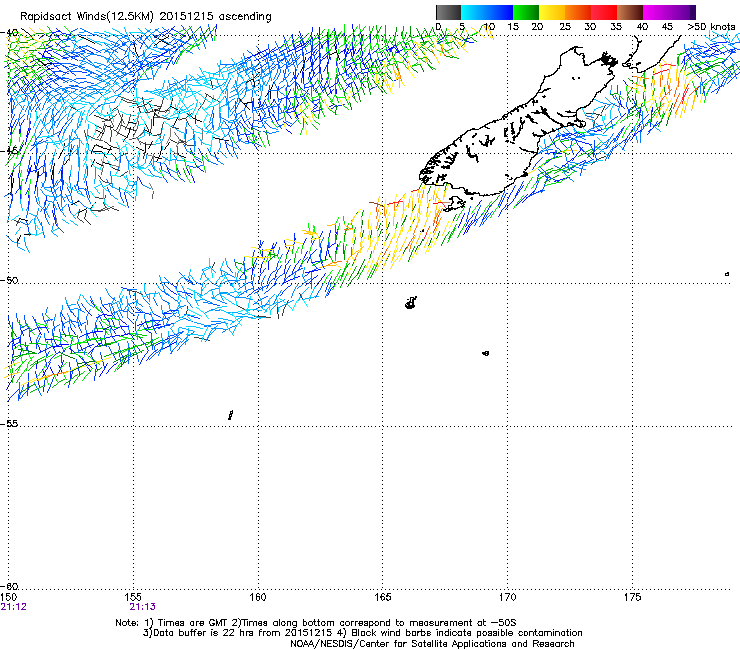
Task: Click the cyan-blue 5-15 knots color band
Action: click(487, 12)
